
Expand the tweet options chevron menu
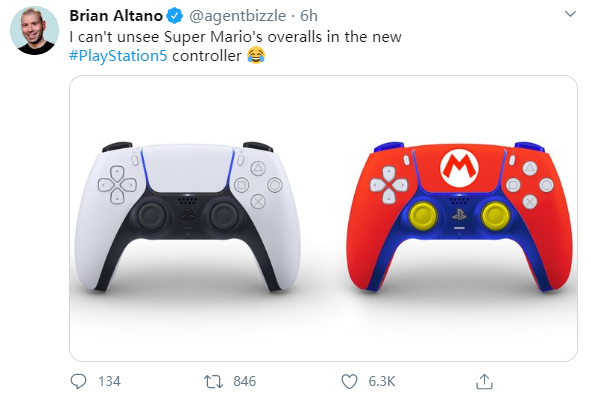[571, 14]
